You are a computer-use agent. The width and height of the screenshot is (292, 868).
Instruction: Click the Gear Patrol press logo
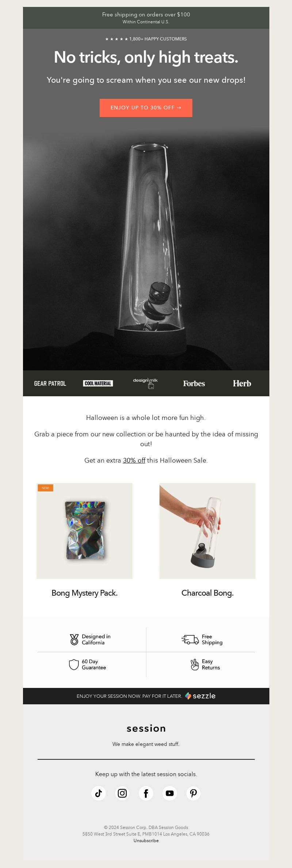tap(50, 384)
